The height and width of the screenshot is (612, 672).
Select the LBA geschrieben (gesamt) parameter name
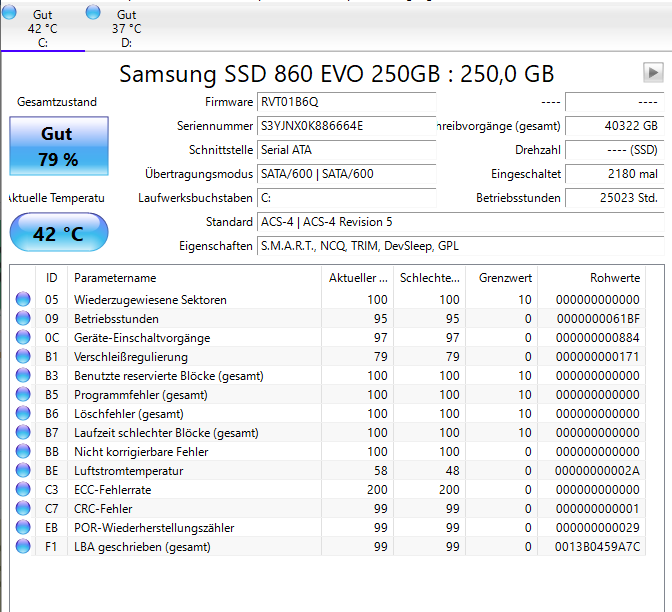(142, 547)
